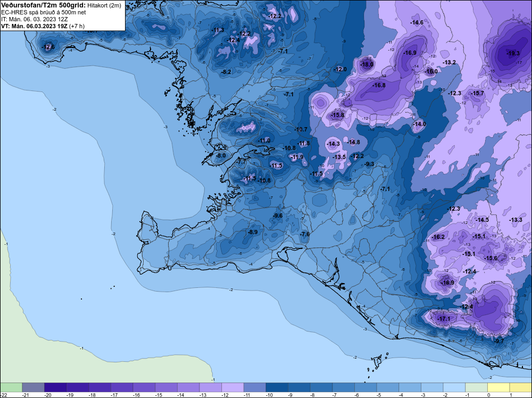The width and height of the screenshot is (532, 398).
Task: Select the -11.8 temperature value
Action: coord(304,144)
